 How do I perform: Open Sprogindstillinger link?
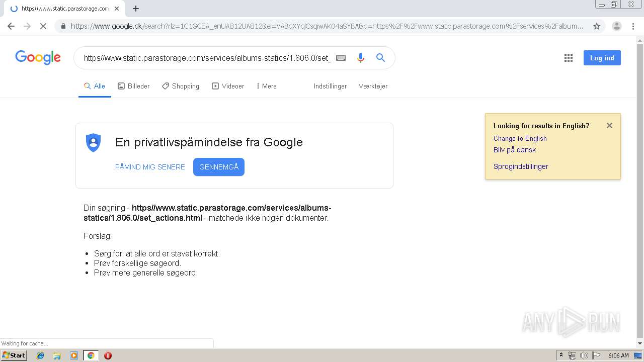tap(521, 166)
